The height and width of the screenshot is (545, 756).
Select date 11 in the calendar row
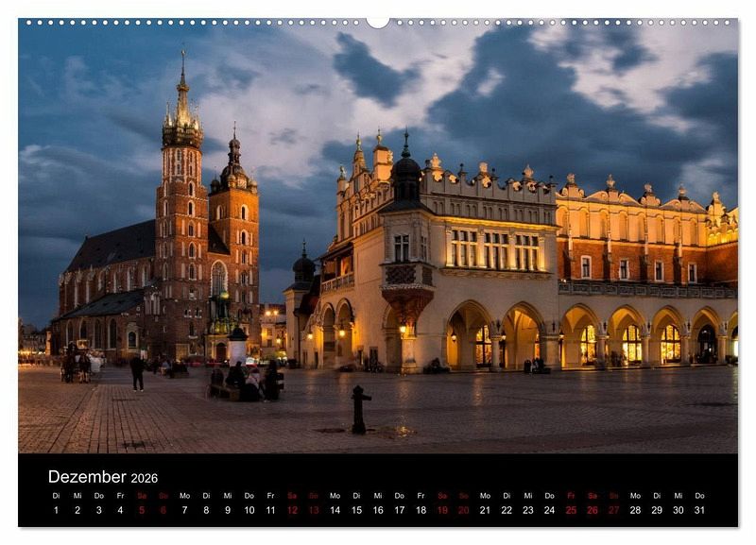(x=270, y=510)
